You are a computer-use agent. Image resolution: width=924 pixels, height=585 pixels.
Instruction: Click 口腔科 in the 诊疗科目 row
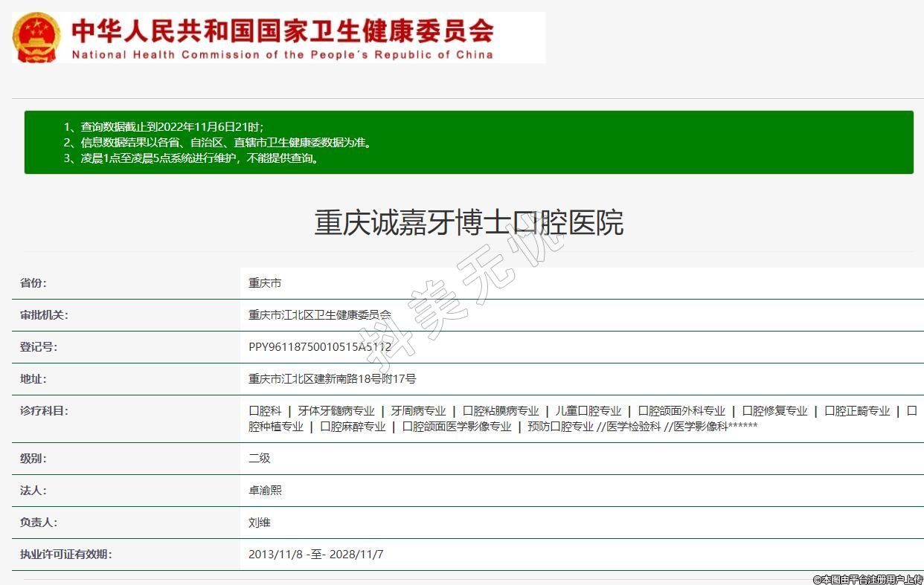click(x=265, y=411)
